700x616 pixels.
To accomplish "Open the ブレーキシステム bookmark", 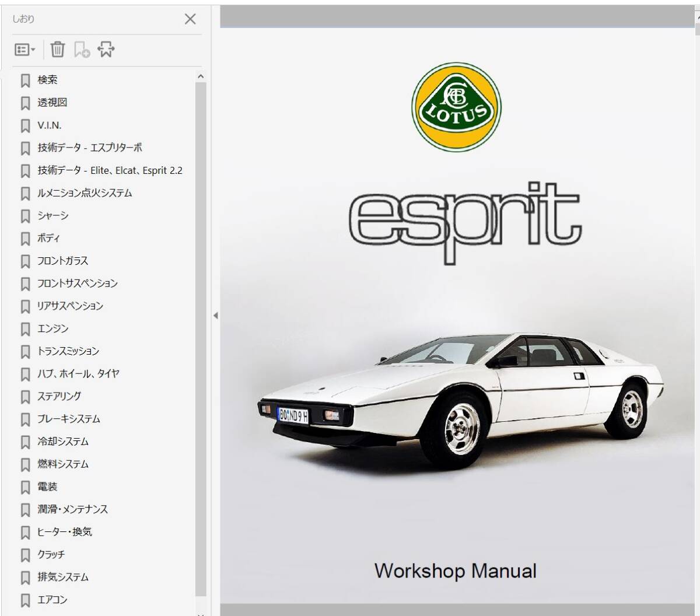I will (x=69, y=419).
